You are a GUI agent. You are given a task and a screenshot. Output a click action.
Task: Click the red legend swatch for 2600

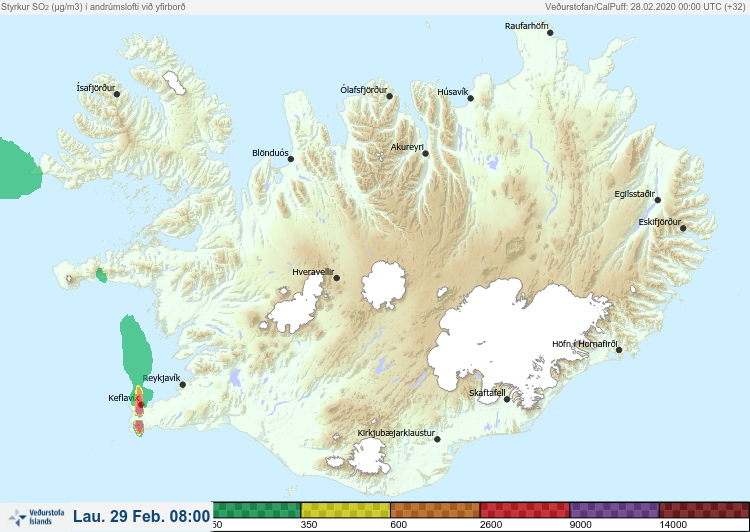(x=525, y=510)
